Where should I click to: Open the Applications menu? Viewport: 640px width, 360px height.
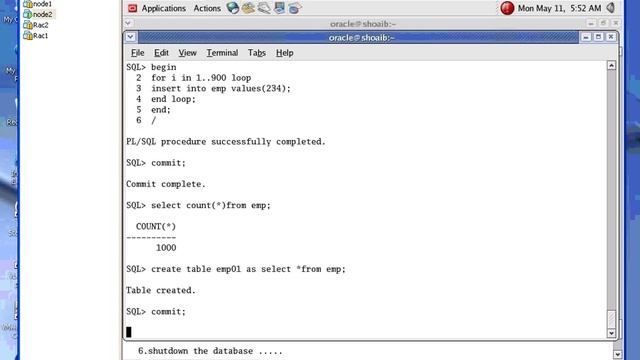163,8
